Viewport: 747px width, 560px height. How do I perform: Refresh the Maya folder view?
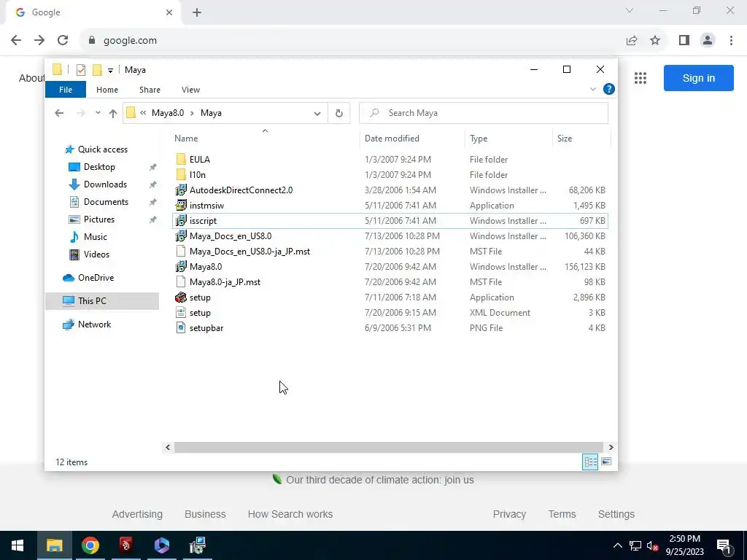click(x=338, y=113)
